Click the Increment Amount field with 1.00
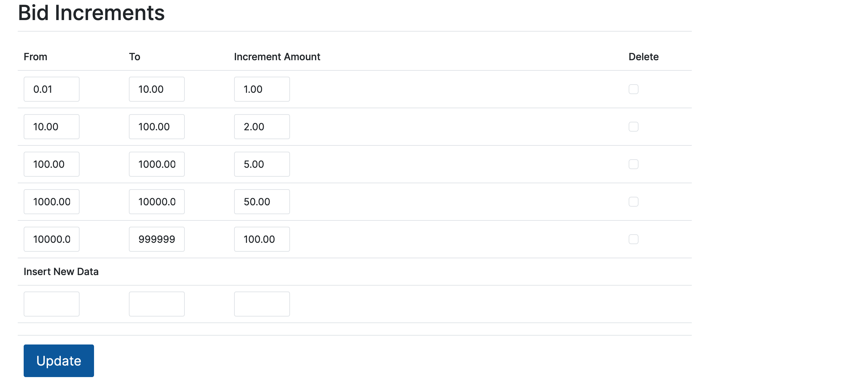 (x=262, y=89)
